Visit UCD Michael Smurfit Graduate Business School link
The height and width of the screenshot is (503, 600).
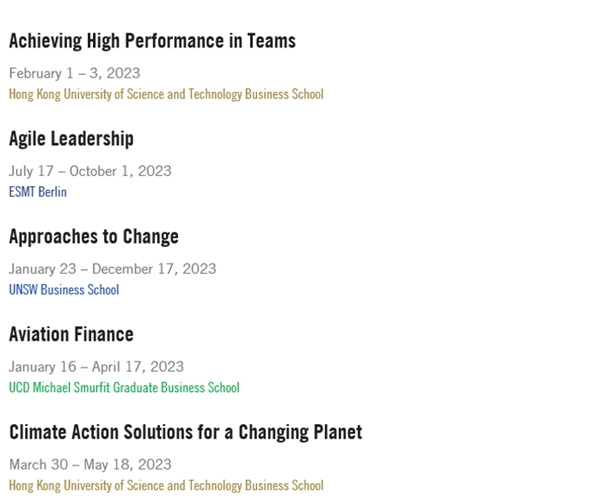(124, 388)
